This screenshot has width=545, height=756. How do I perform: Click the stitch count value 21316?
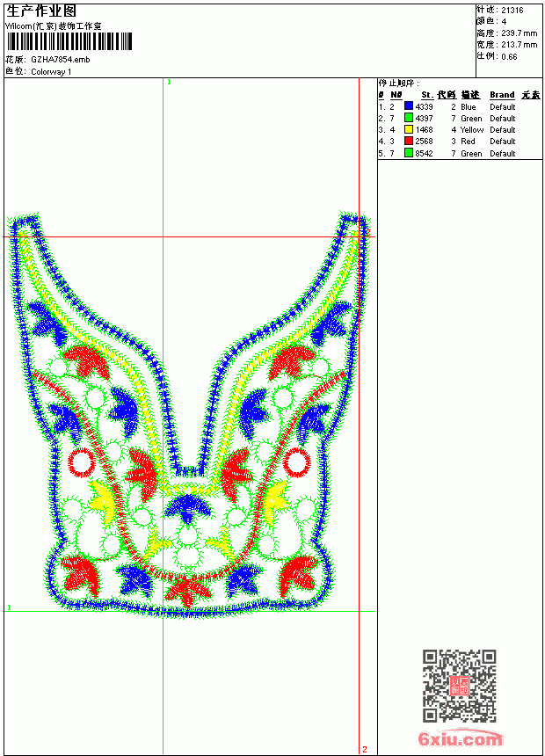(512, 11)
